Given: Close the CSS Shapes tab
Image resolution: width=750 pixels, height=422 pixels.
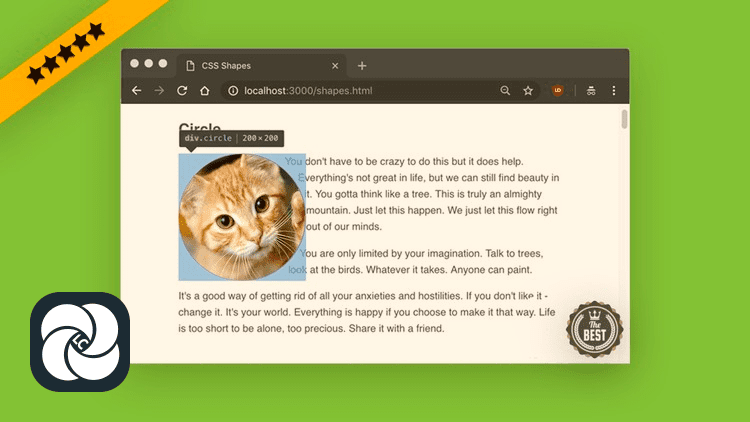Looking at the screenshot, I should tap(335, 66).
